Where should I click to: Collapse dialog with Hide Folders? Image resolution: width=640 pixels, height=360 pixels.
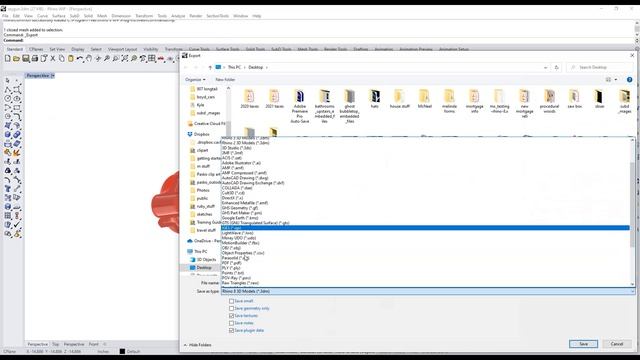[x=198, y=345]
